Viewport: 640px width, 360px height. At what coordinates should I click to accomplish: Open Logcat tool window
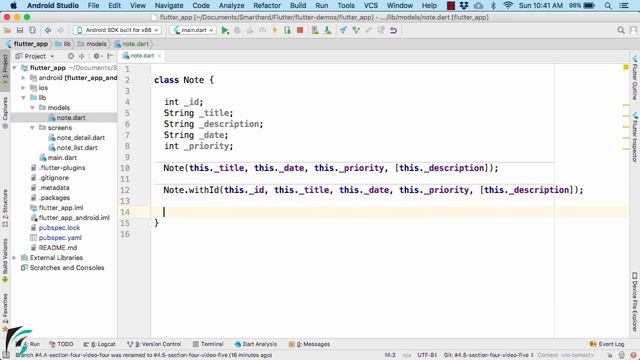[99, 344]
